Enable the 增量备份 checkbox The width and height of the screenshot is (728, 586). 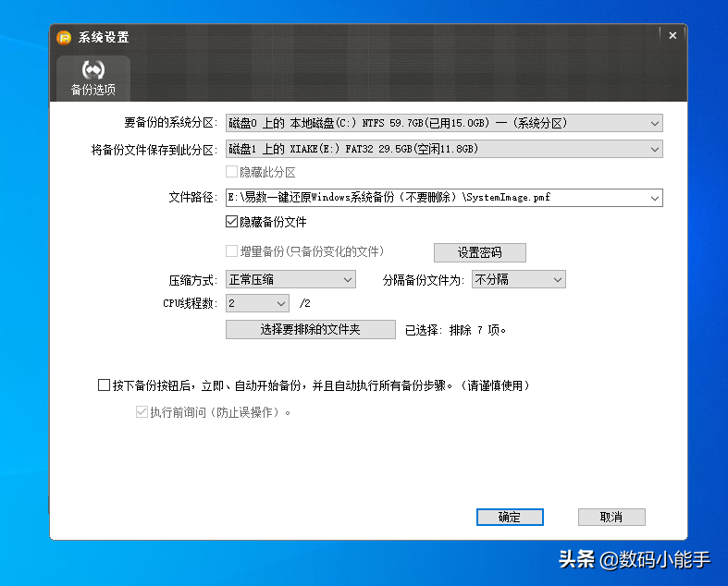pos(232,251)
